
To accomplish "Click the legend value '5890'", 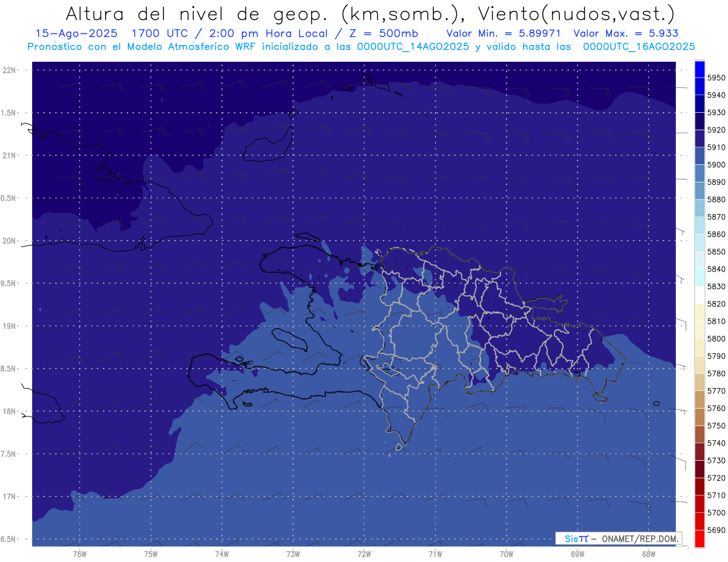I will tap(716, 182).
